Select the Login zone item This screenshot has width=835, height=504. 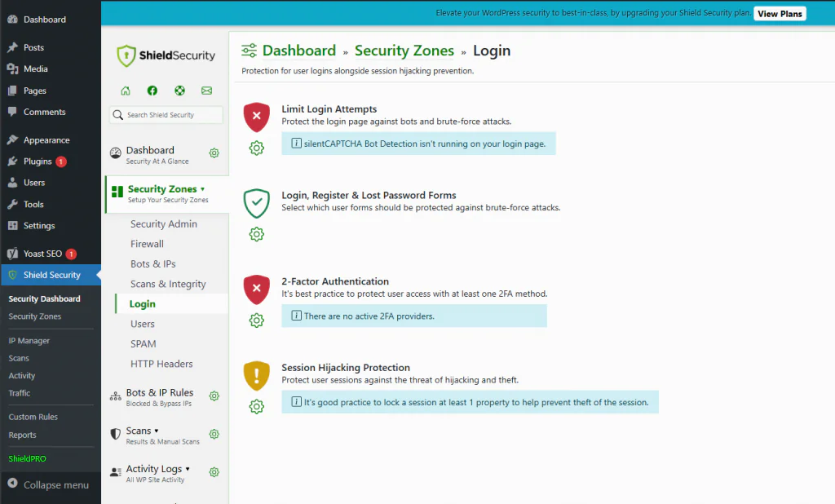[x=143, y=304]
